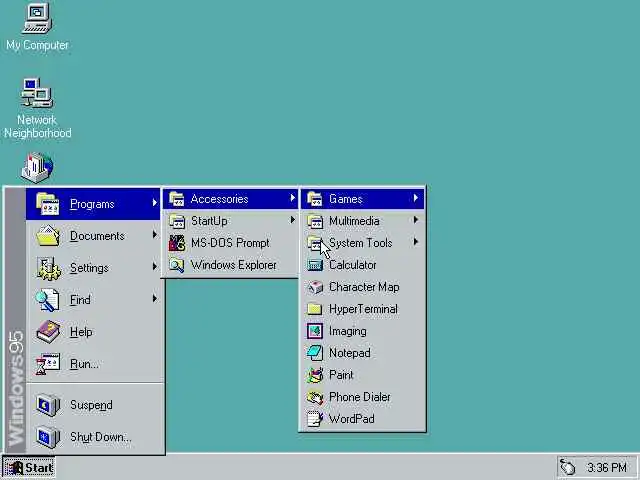Launch Notepad from Accessories
Image resolution: width=640 pixels, height=480 pixels.
(363, 353)
